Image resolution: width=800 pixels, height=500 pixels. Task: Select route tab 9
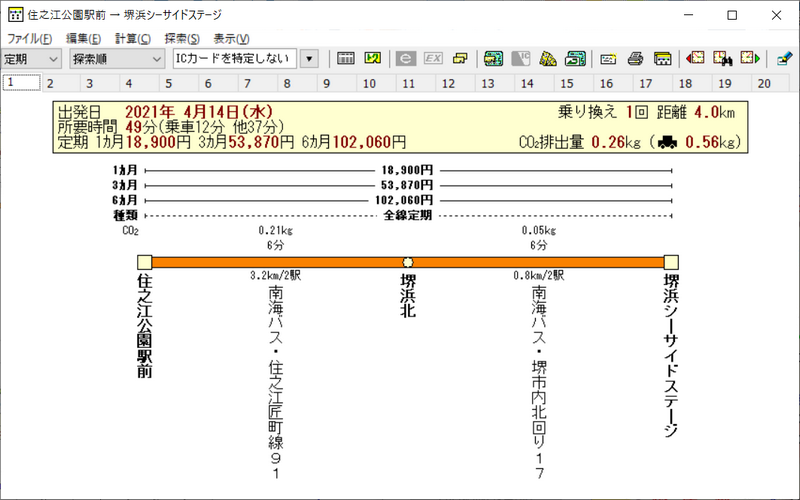(337, 83)
